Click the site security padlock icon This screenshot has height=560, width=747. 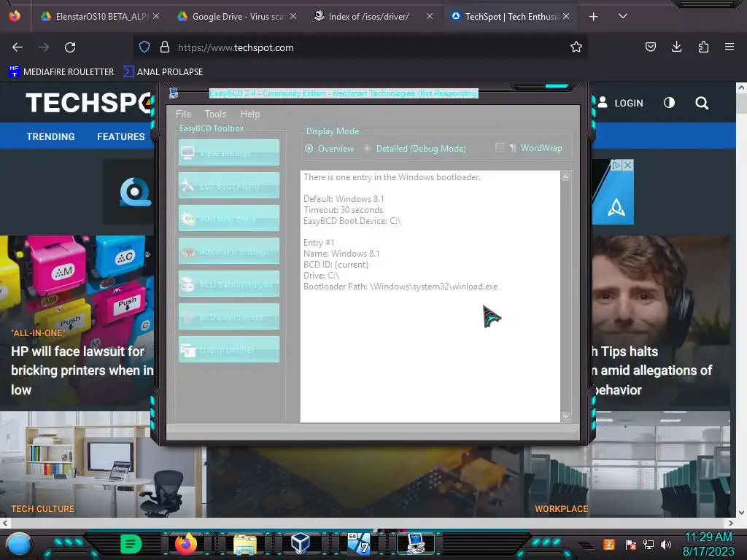165,47
